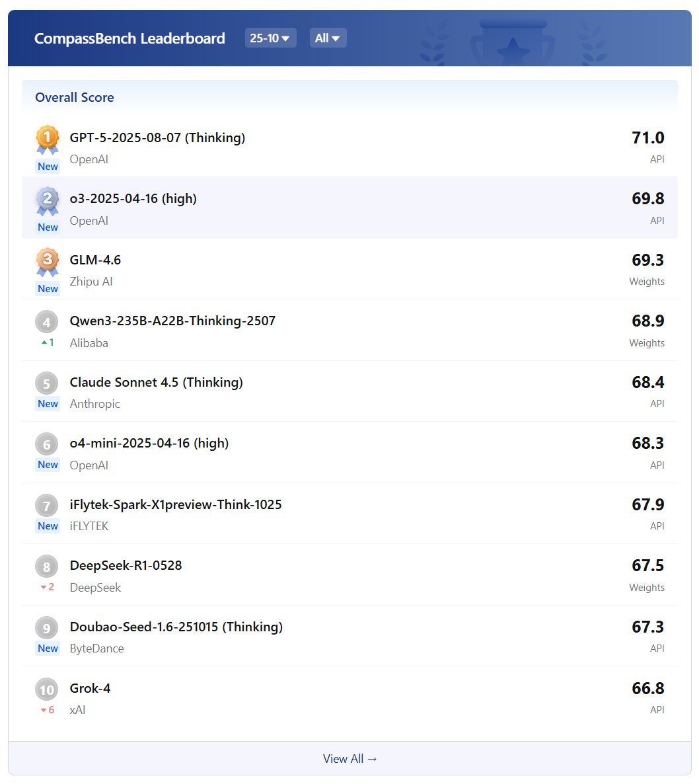
Task: Click Weights label under 67.5 score
Action: (x=647, y=588)
